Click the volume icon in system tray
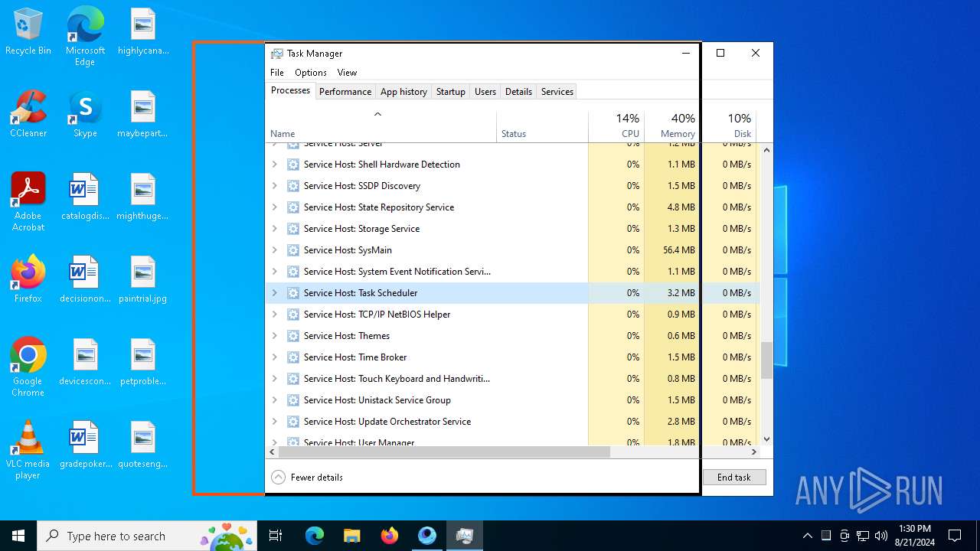Image resolution: width=980 pixels, height=551 pixels. pyautogui.click(x=881, y=536)
